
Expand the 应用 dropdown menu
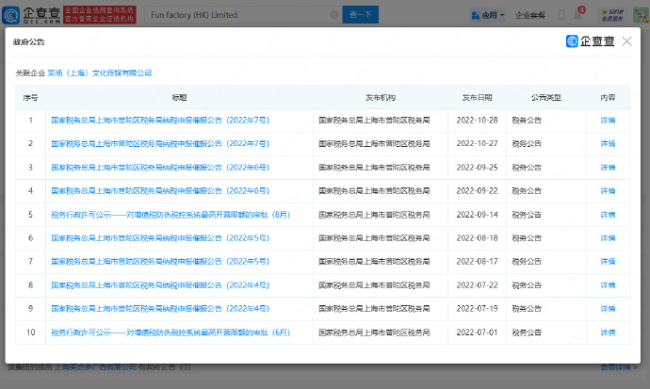[x=488, y=15]
